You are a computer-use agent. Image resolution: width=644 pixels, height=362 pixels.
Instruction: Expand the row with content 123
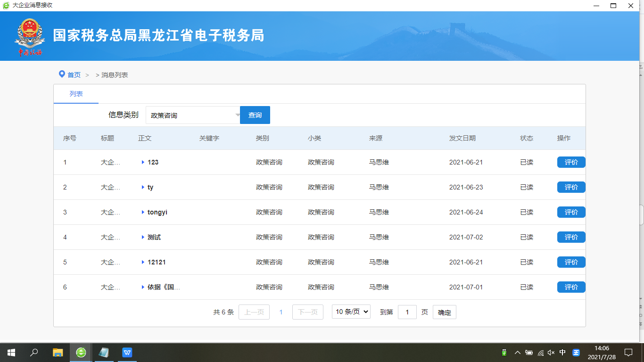coord(143,162)
